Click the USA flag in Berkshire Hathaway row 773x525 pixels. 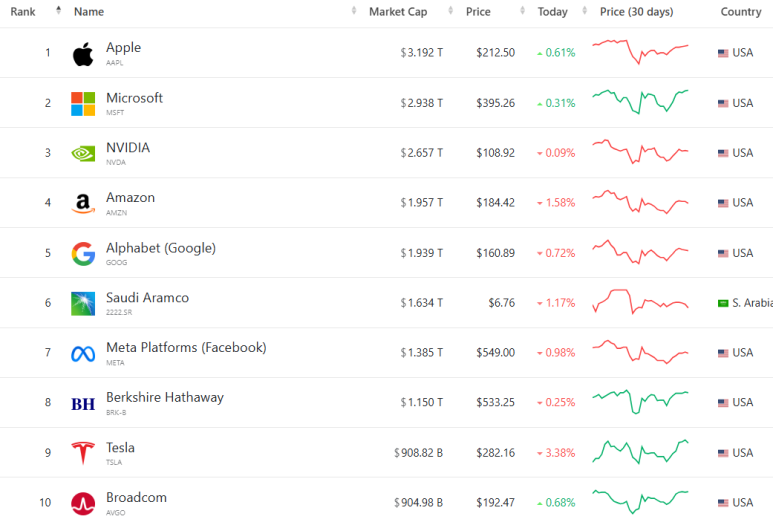click(x=723, y=403)
